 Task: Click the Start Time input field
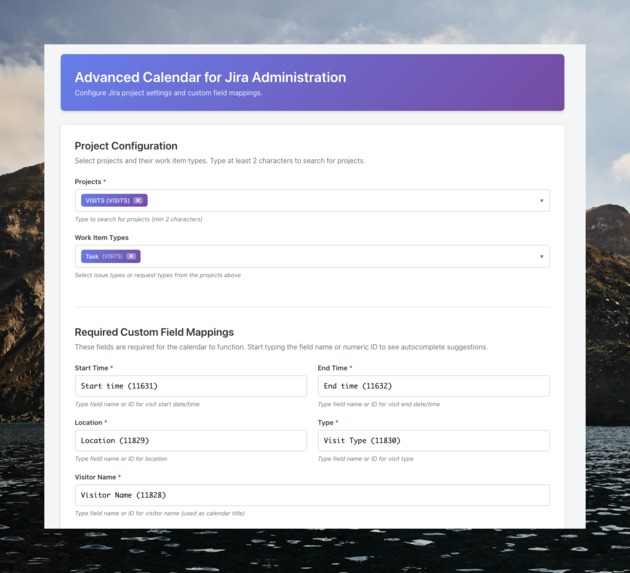(x=191, y=386)
